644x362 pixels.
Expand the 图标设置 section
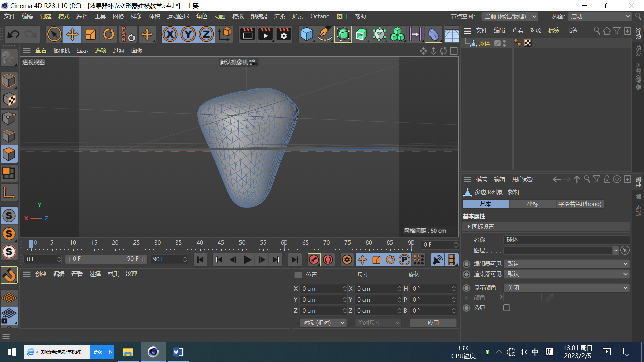(x=546, y=227)
